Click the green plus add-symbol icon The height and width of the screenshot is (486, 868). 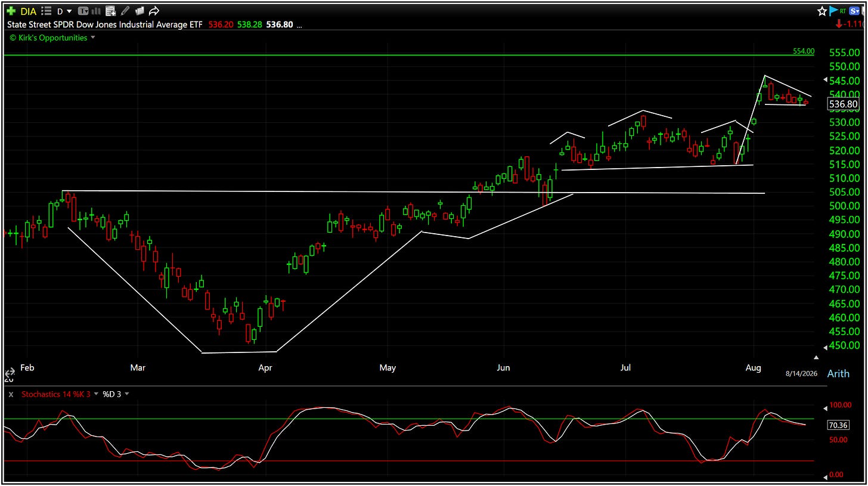pyautogui.click(x=11, y=11)
